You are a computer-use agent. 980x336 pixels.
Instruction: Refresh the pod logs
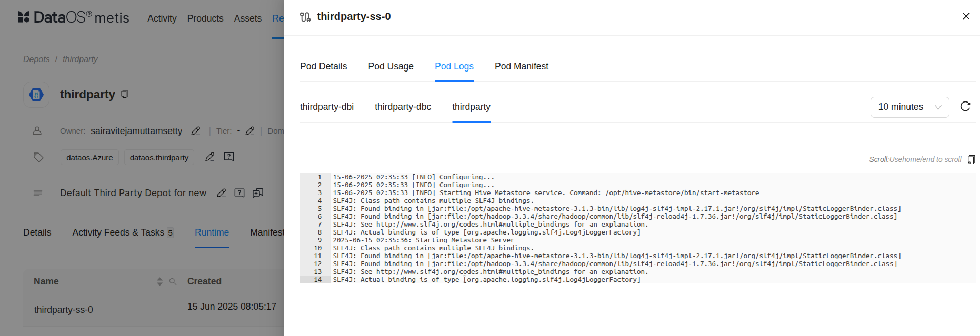point(965,107)
